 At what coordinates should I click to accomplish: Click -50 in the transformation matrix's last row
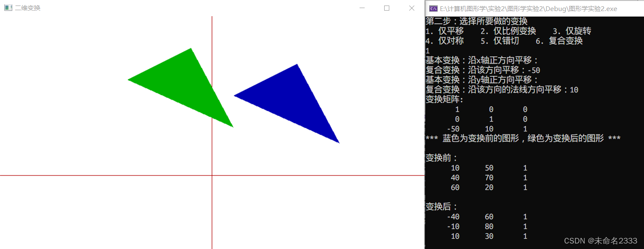(x=453, y=129)
